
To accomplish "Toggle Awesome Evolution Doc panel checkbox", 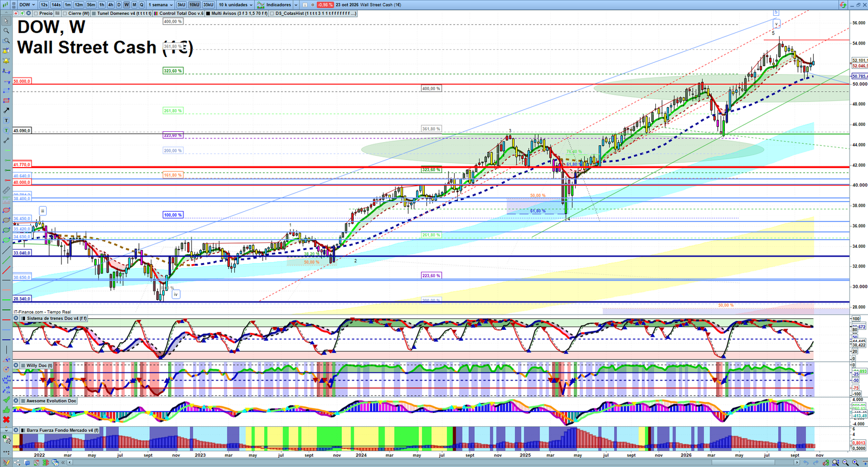I will (x=23, y=401).
